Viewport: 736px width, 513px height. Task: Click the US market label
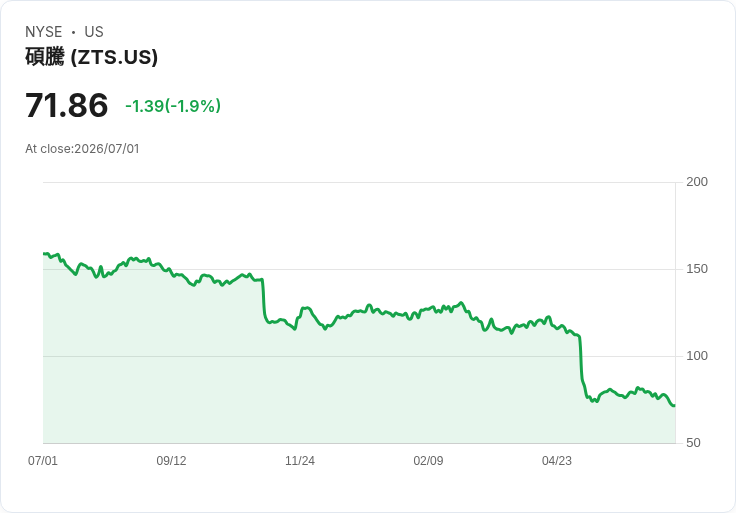point(94,32)
